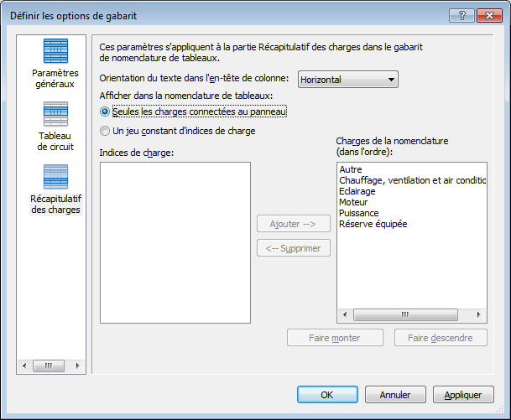The image size is (511, 420).
Task: Open the Paramètres généraux section icon
Action: point(55,51)
